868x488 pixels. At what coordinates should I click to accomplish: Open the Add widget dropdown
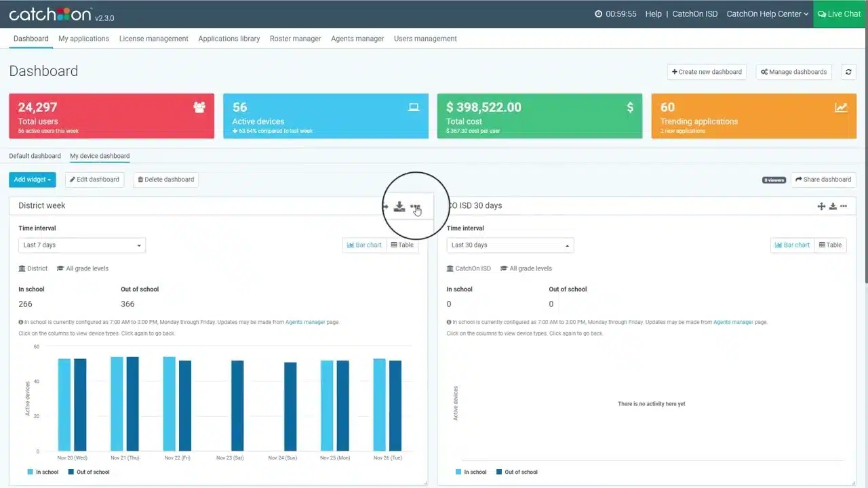pyautogui.click(x=32, y=180)
